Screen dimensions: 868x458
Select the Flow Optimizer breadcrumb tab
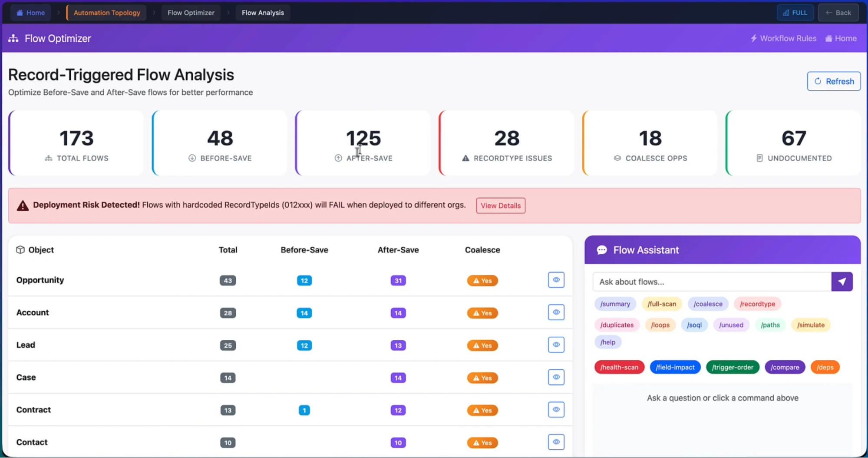(191, 13)
